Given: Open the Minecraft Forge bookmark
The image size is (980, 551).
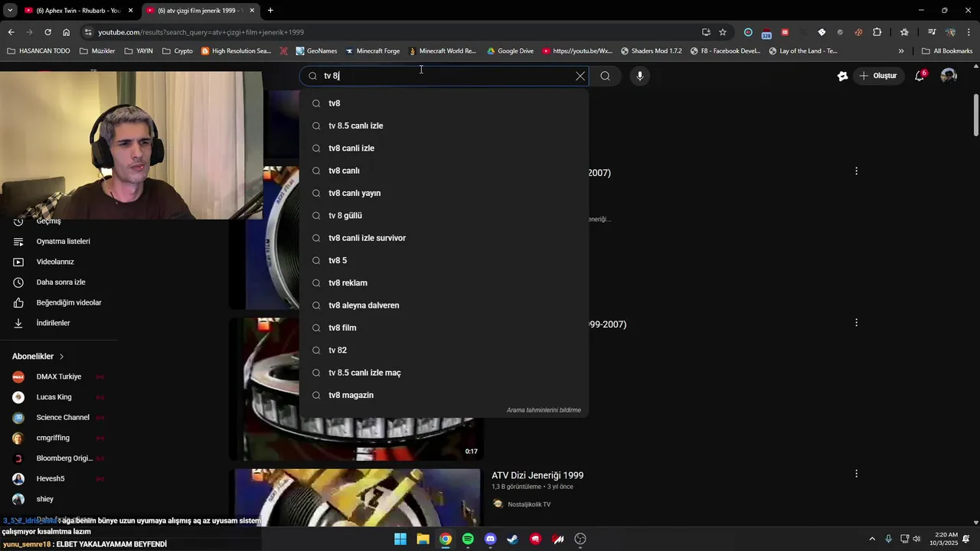Looking at the screenshot, I should click(x=372, y=51).
